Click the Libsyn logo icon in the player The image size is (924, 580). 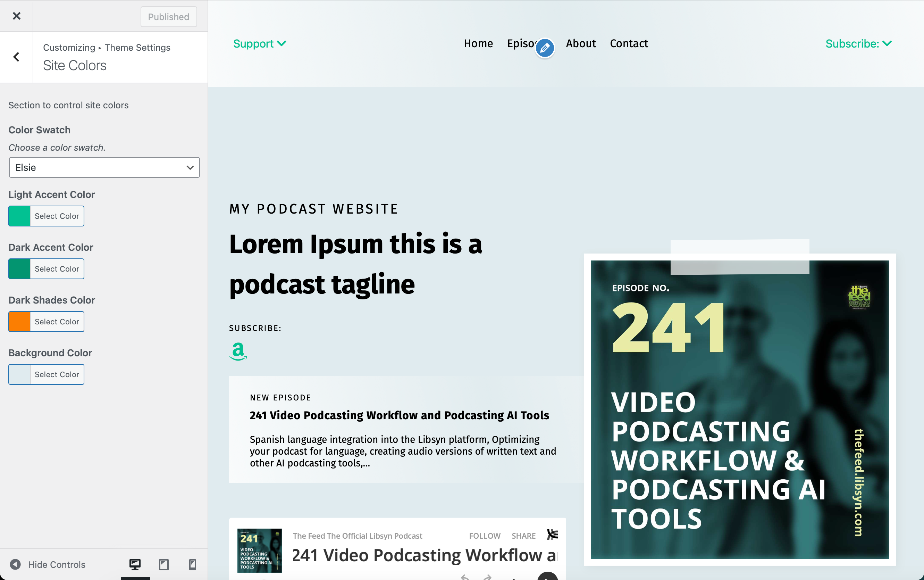point(553,535)
